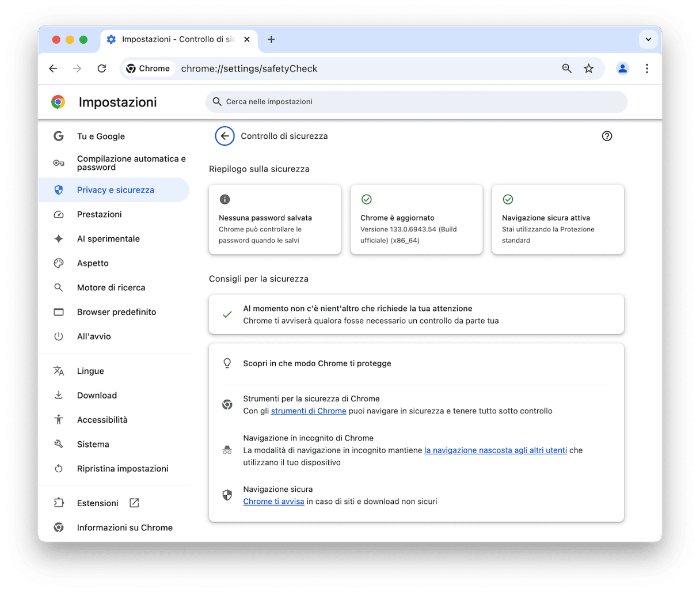Image resolution: width=700 pixels, height=592 pixels.
Task: Open the profile avatar icon
Action: 622,69
